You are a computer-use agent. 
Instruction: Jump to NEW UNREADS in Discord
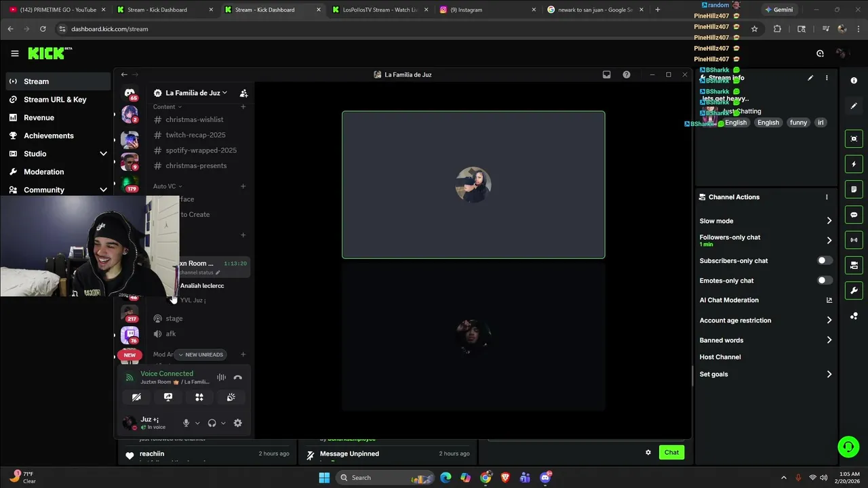coord(200,354)
